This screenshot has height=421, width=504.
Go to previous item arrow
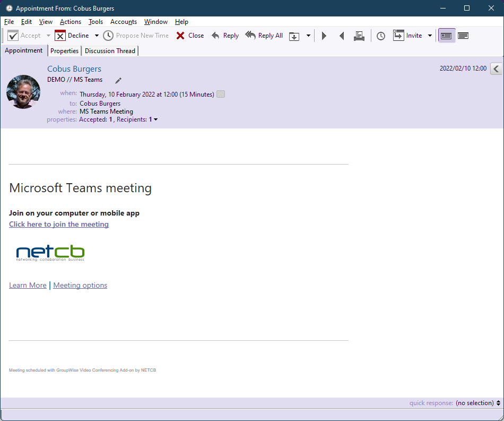pyautogui.click(x=342, y=36)
